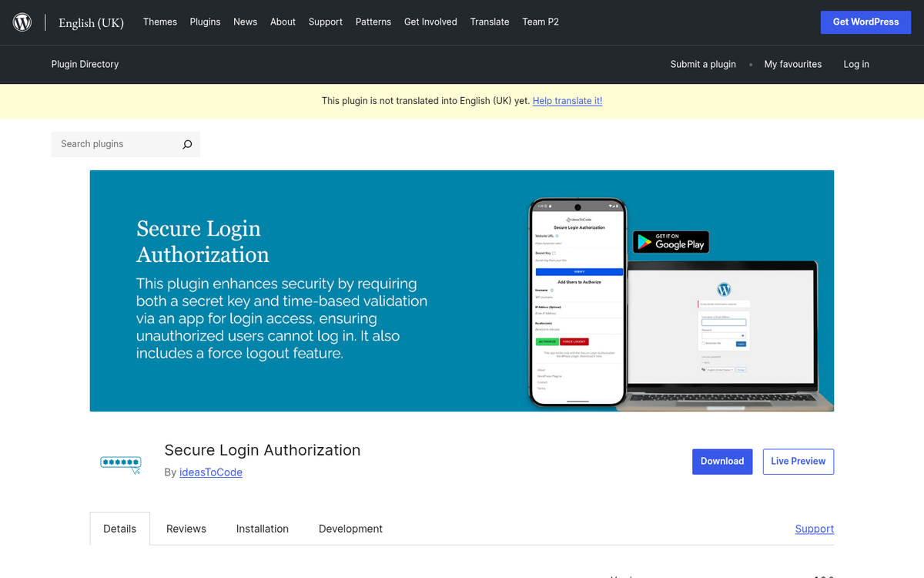The height and width of the screenshot is (578, 924).
Task: Follow the Help translate it link
Action: [567, 100]
